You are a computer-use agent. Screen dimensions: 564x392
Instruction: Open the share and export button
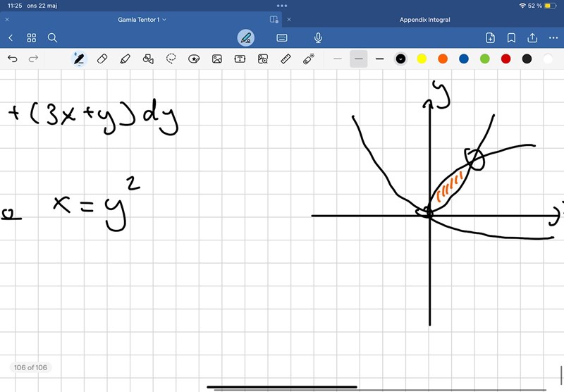[x=532, y=37]
